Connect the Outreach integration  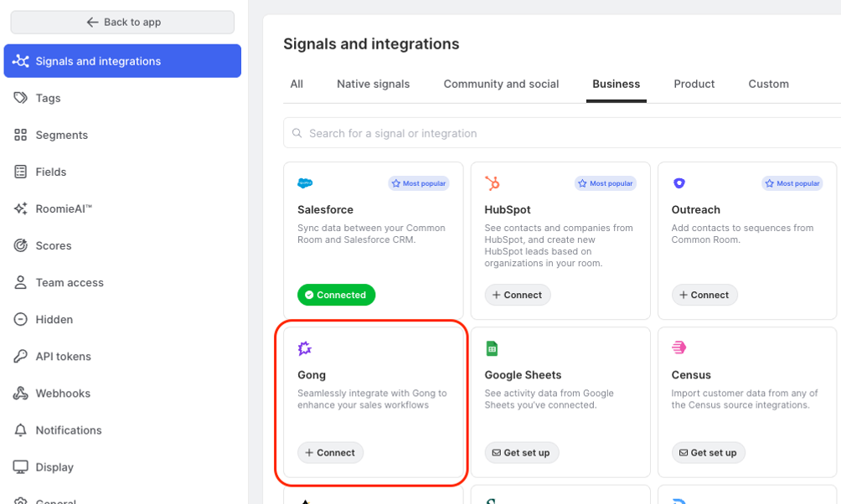(x=704, y=295)
